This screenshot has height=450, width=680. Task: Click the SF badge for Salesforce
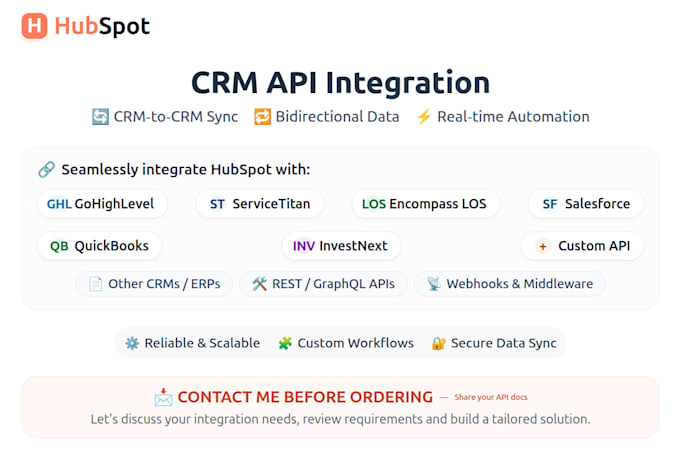tap(550, 204)
